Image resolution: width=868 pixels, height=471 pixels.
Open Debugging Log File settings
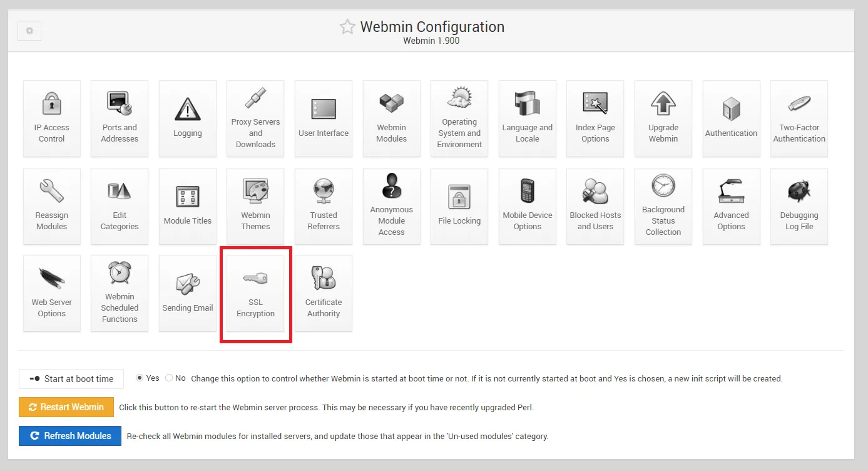click(x=799, y=206)
